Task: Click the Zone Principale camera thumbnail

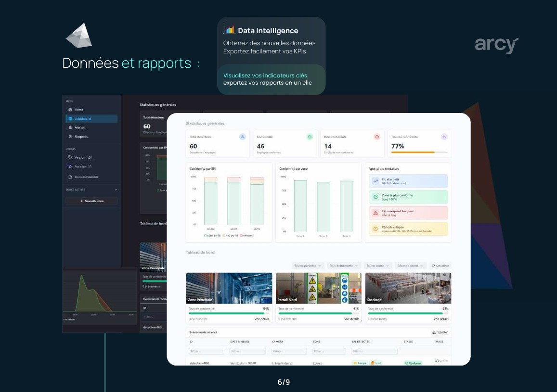Action: 229,288
